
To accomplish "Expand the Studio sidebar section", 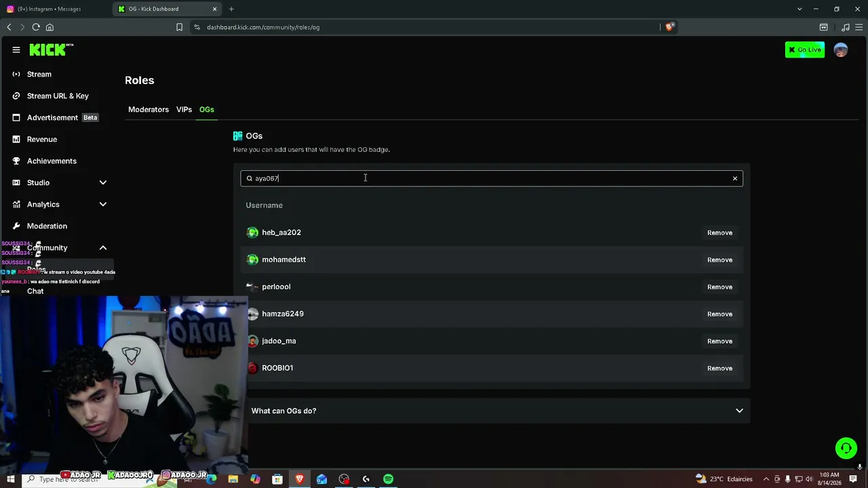I will click(x=103, y=182).
